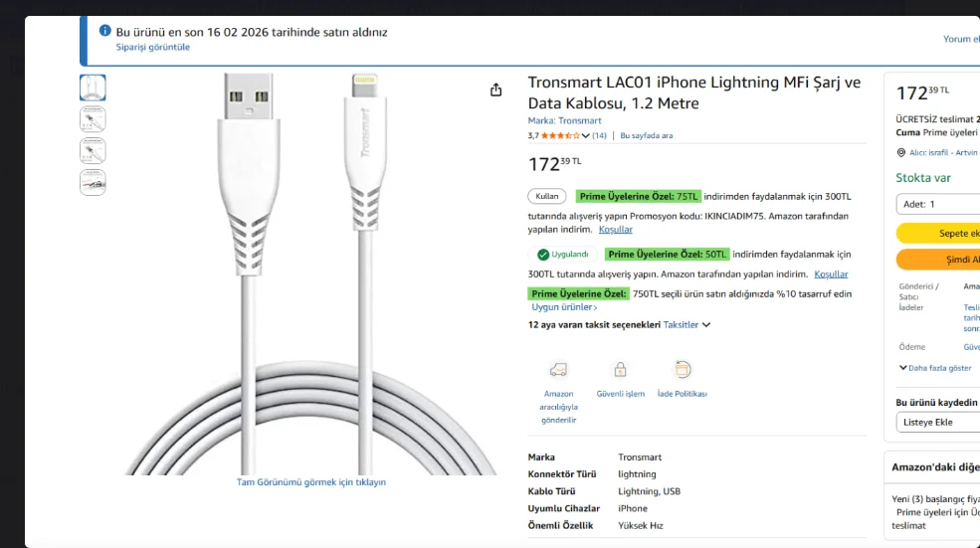The image size is (980, 548).
Task: Open the Listeye Ekle dropdown
Action: pos(937,422)
